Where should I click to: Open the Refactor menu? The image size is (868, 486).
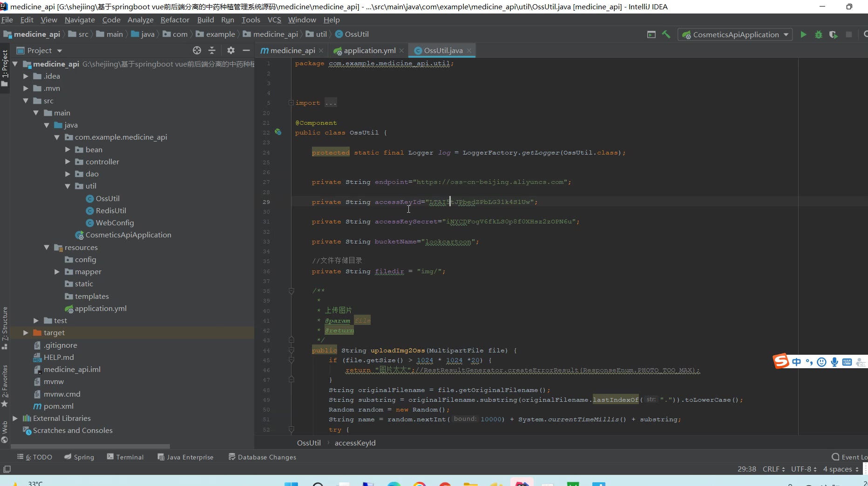pos(175,20)
